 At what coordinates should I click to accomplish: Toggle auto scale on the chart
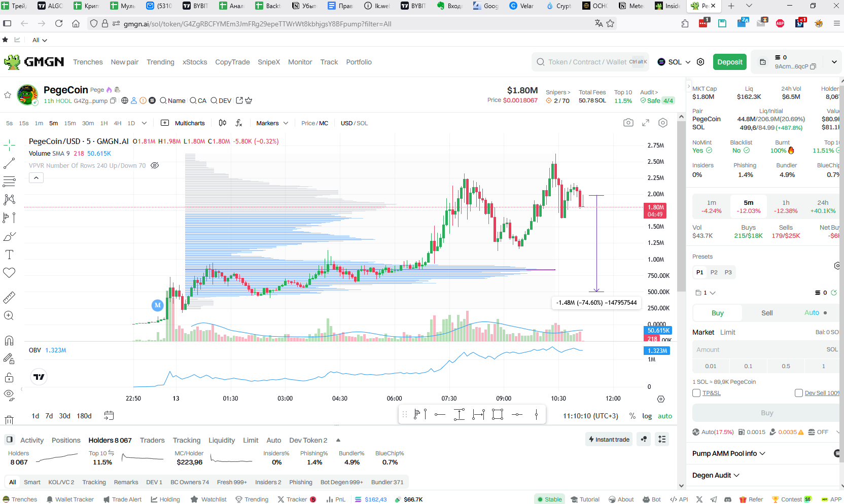tap(664, 416)
